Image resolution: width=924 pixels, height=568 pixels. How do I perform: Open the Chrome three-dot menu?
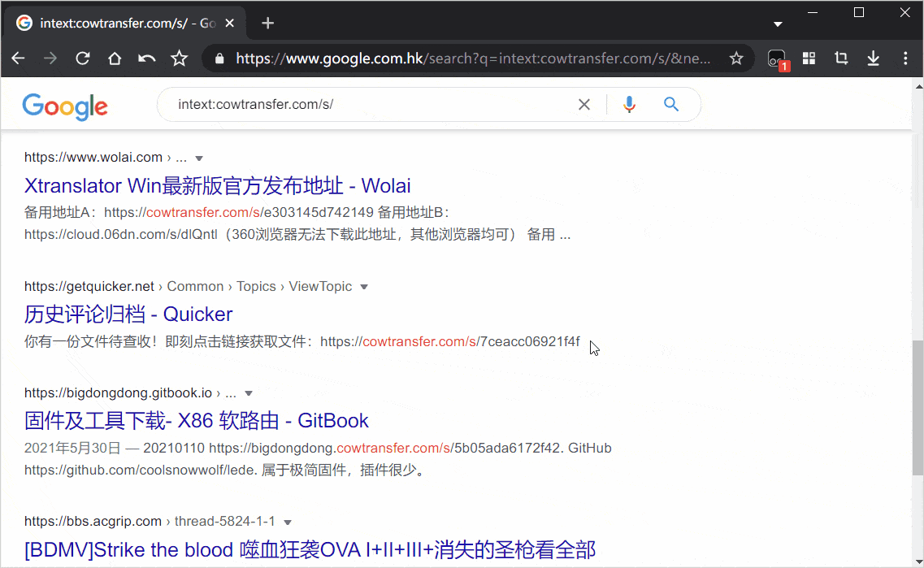[x=905, y=59]
